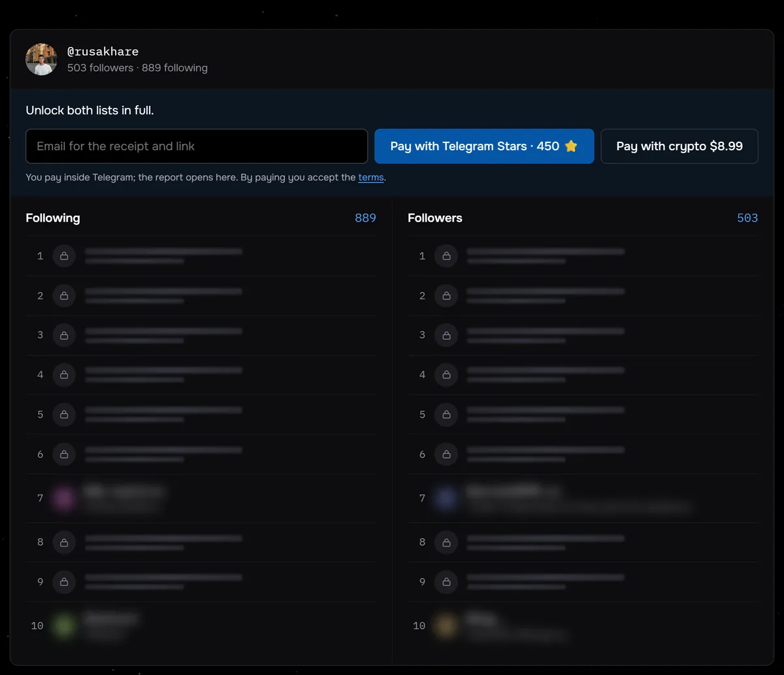784x675 pixels.
Task: Click blurred name in Following row 10
Action: [110, 618]
